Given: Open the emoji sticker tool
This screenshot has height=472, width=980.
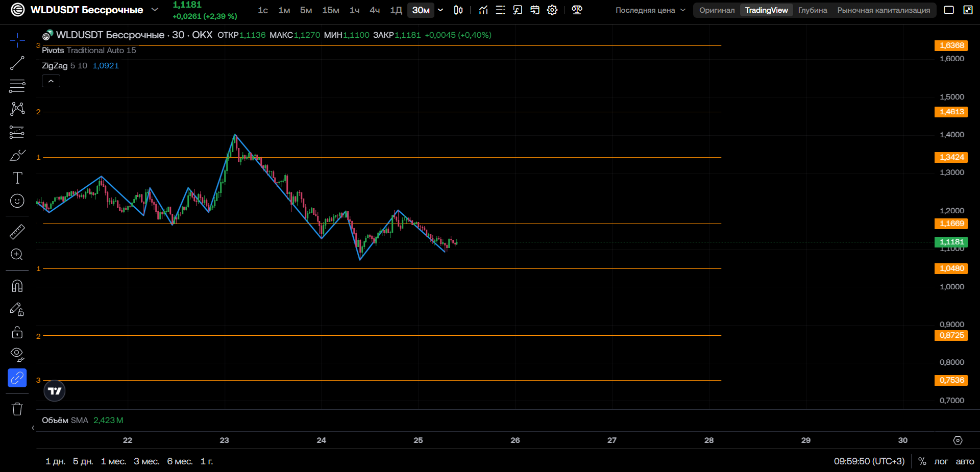Looking at the screenshot, I should pyautogui.click(x=17, y=201).
